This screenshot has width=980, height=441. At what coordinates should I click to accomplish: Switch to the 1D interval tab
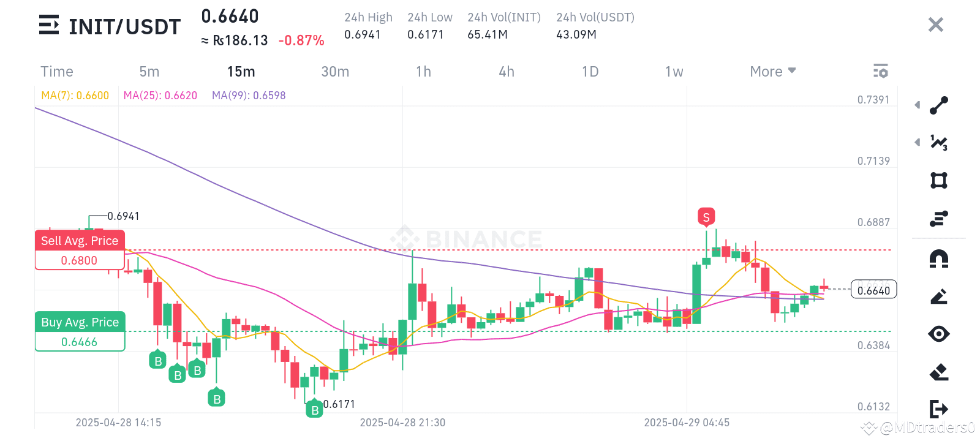coord(590,71)
